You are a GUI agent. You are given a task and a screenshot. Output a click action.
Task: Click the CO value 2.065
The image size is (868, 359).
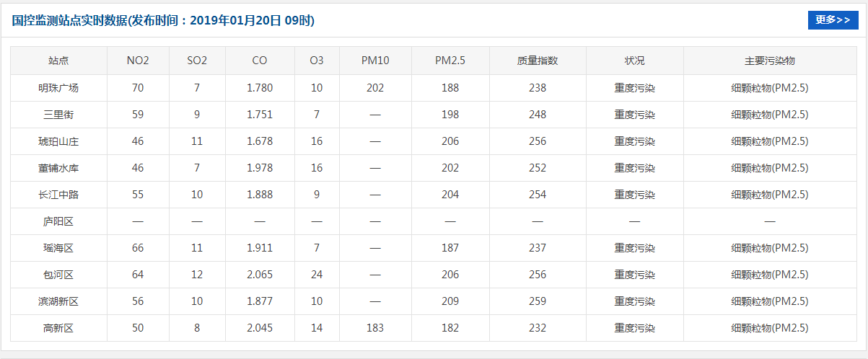coord(260,275)
